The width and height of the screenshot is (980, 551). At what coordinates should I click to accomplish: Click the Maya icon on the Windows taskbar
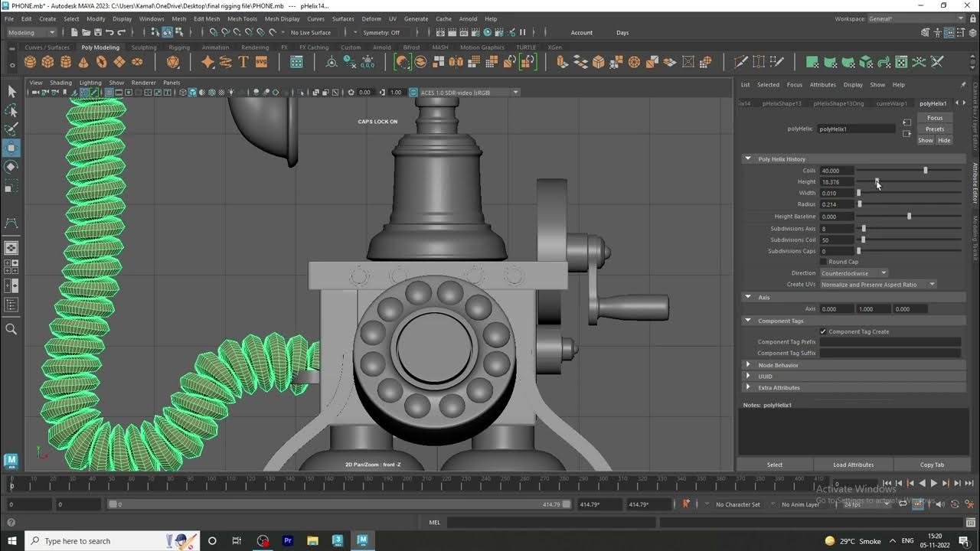coord(363,541)
